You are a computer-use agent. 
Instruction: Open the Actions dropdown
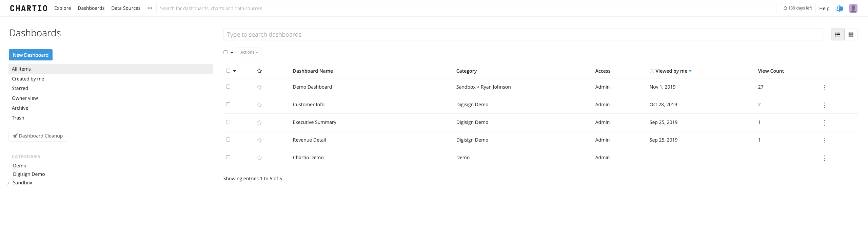point(249,52)
